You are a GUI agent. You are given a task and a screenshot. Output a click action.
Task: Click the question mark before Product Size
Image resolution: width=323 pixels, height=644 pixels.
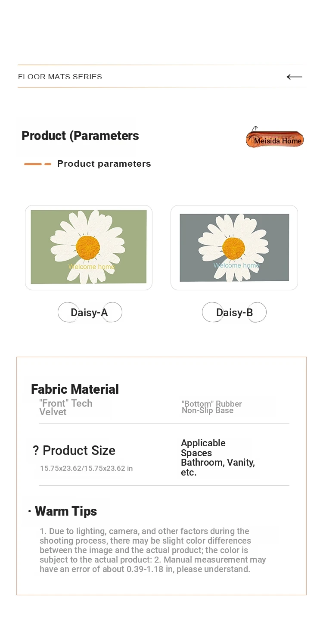36,451
